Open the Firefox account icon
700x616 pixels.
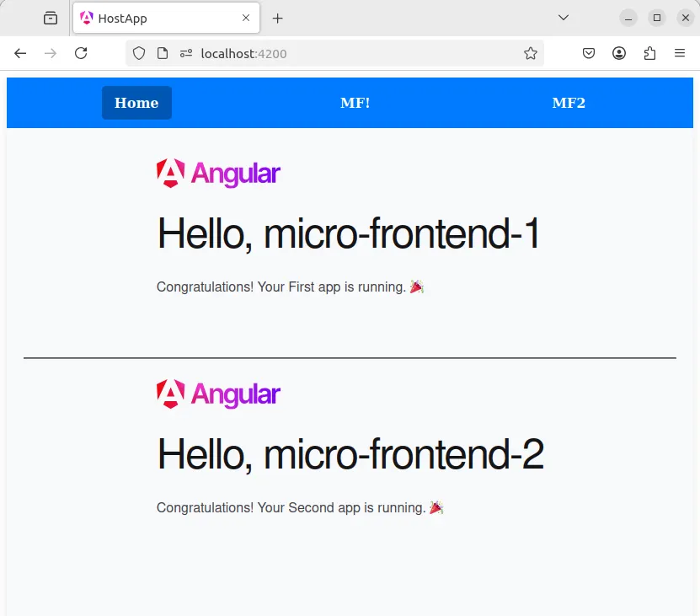click(x=619, y=52)
